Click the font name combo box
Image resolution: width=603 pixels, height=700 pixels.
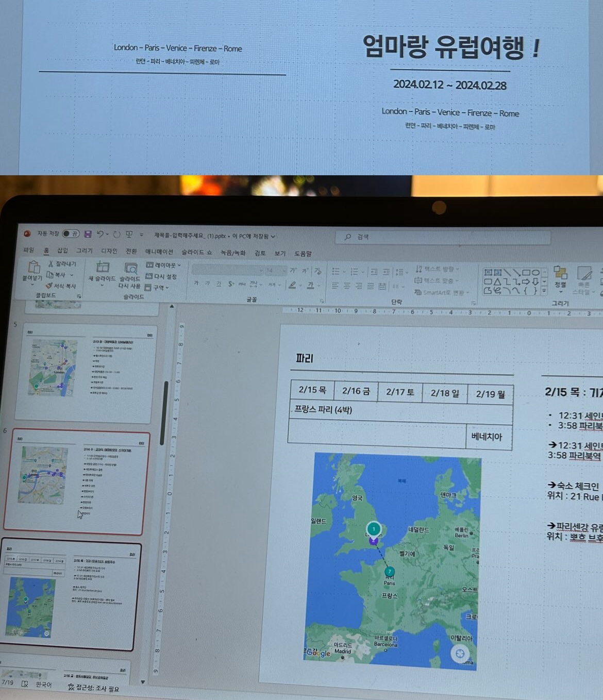pos(227,270)
